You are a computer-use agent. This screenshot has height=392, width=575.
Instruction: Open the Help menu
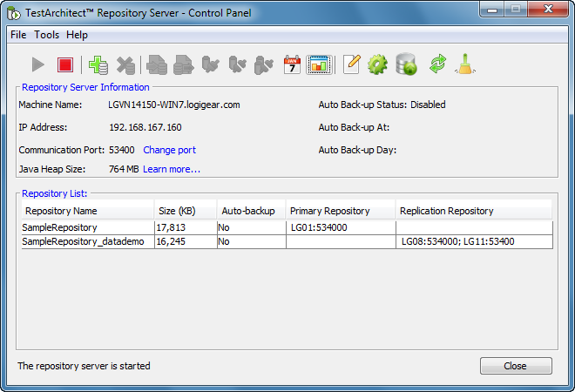point(77,35)
